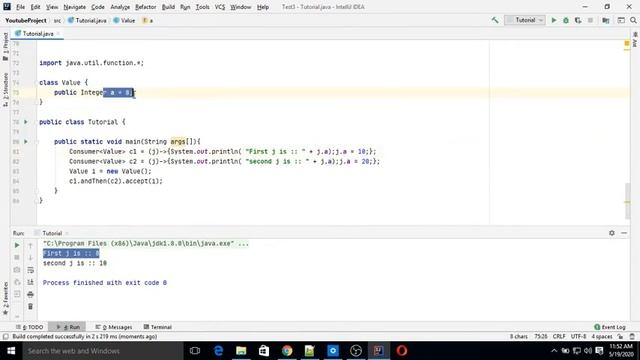Screen dimensions: 640x360
Task: Click the run gutter arrow beside the main method
Action: click(x=26, y=142)
